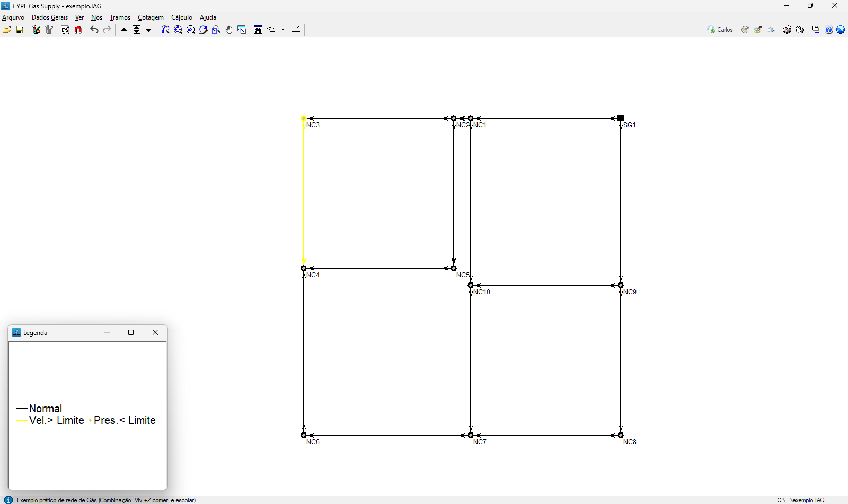Viewport: 848px width, 504px height.
Task: Open the Ver menu
Action: (x=79, y=17)
